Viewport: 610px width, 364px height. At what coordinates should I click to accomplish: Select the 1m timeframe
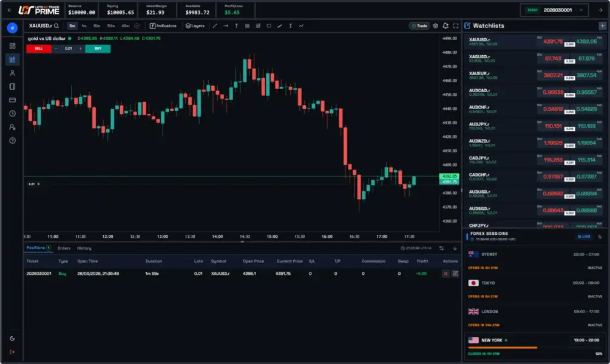[84, 26]
